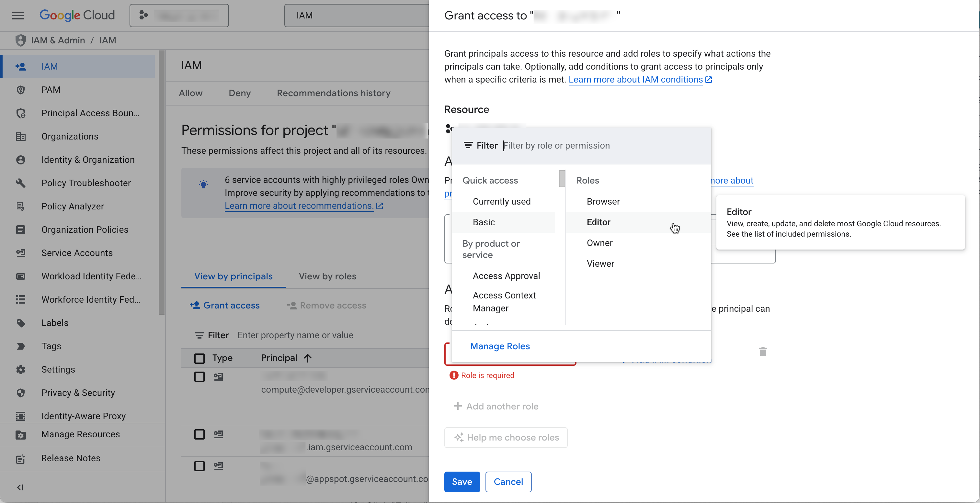Toggle the select-all checkbox in Type header

(x=199, y=358)
